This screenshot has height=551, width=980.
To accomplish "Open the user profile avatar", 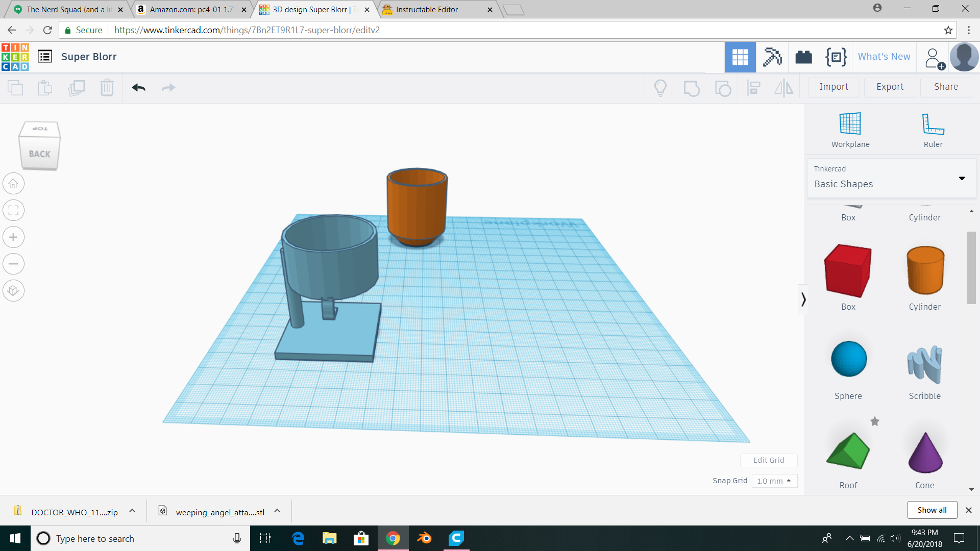I will click(x=964, y=57).
